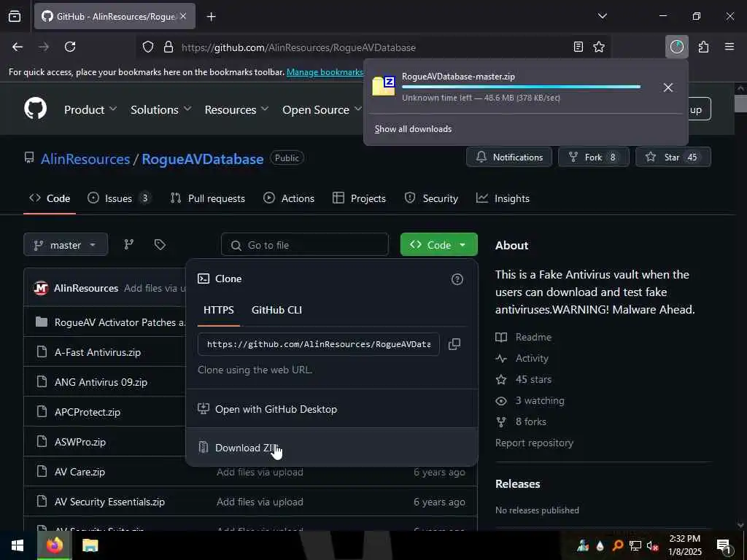Open the list all tabs chevron
The height and width of the screenshot is (560, 747).
[603, 16]
